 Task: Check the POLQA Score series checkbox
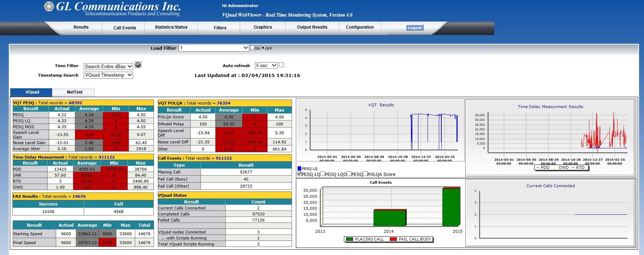click(365, 174)
